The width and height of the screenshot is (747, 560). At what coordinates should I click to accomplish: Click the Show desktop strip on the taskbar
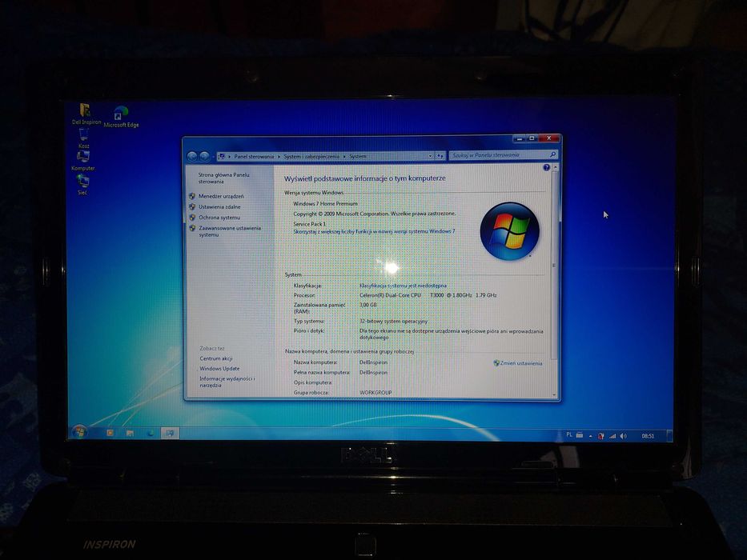tap(669, 436)
